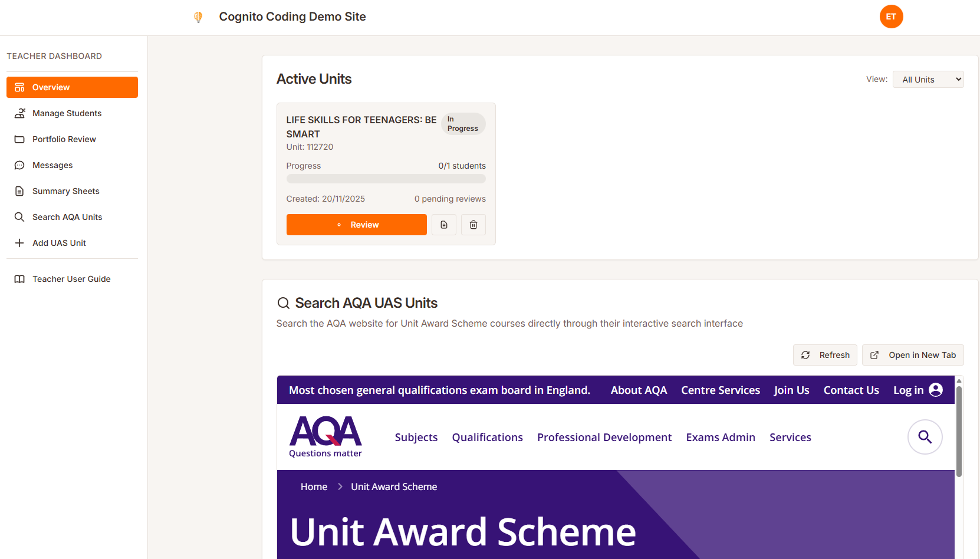980x559 pixels.
Task: Click the Summary Sheets document icon
Action: click(x=19, y=190)
